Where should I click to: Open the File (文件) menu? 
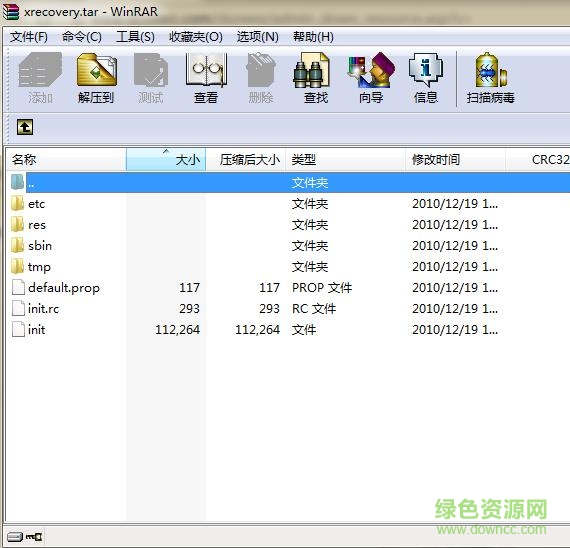29,37
